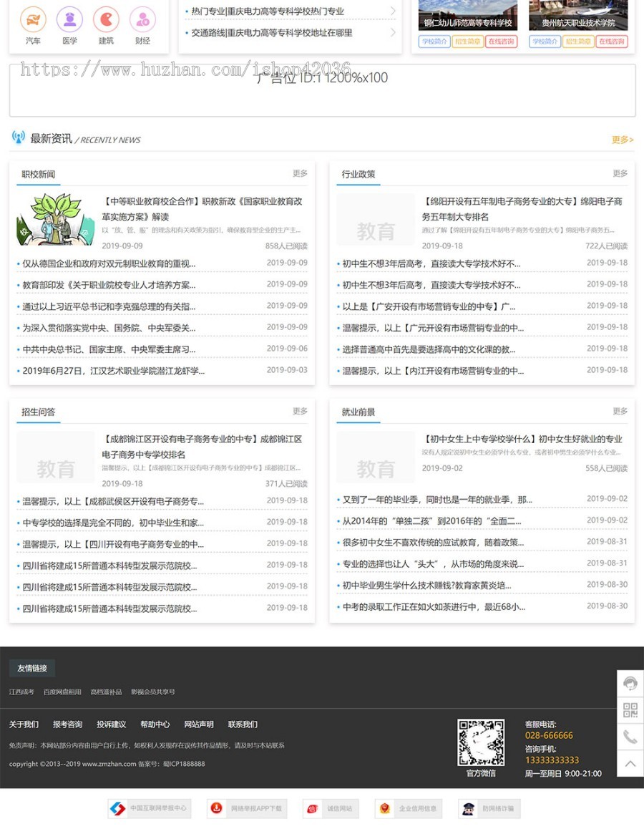
Task: Open the 关于我们 footer link
Action: coord(24,724)
